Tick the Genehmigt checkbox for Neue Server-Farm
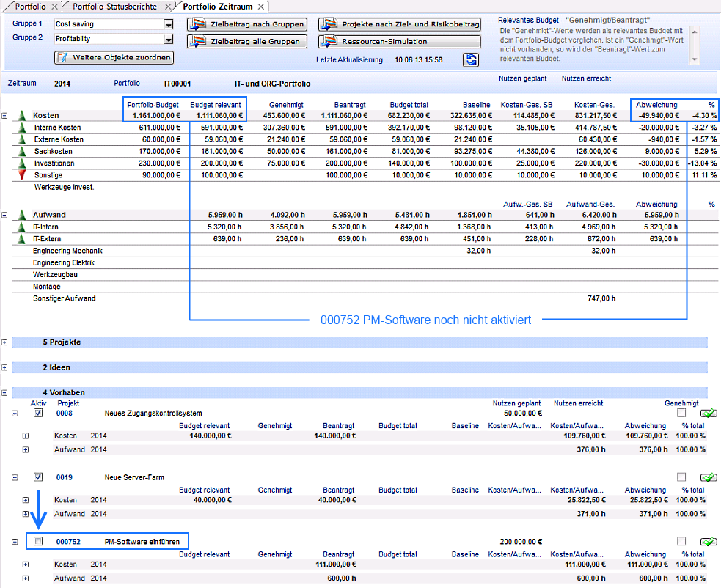This screenshot has height=588, width=721. (681, 477)
